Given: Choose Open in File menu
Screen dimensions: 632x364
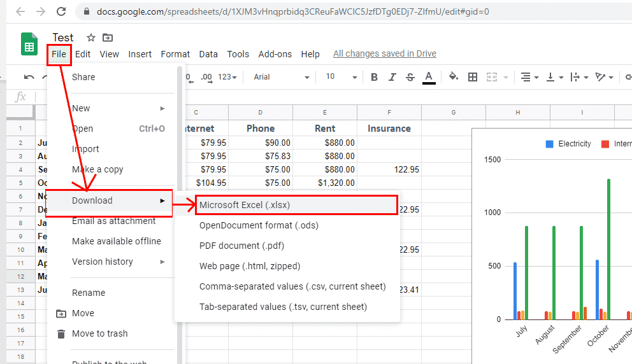Looking at the screenshot, I should tap(111, 129).
